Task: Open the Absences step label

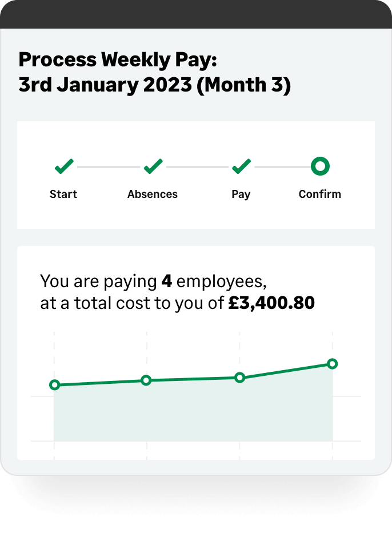Action: coord(153,194)
